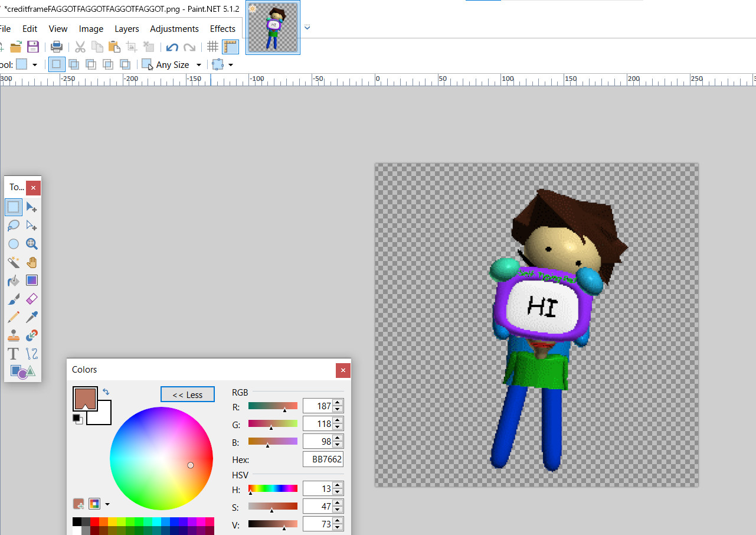Select the Eraser tool
This screenshot has height=535, width=756.
click(32, 299)
